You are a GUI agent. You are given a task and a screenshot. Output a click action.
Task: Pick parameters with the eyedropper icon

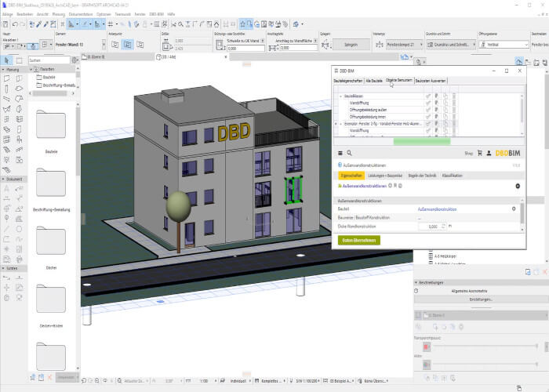pyautogui.click(x=39, y=24)
